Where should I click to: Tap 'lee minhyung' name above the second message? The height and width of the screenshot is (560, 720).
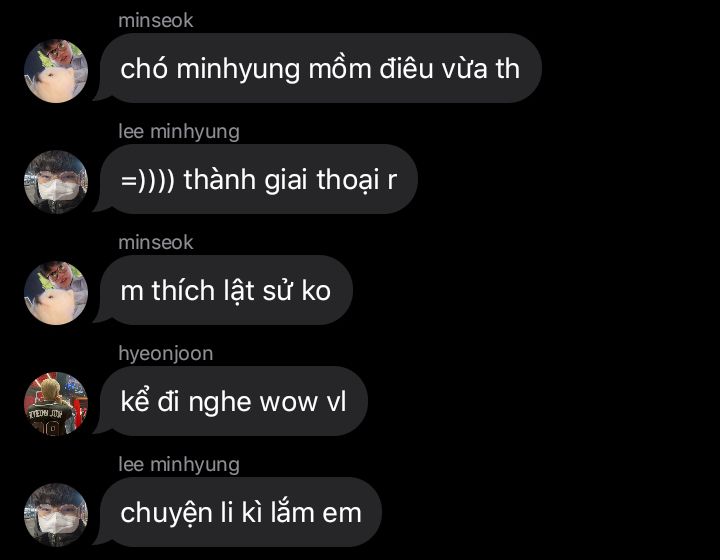click(179, 132)
